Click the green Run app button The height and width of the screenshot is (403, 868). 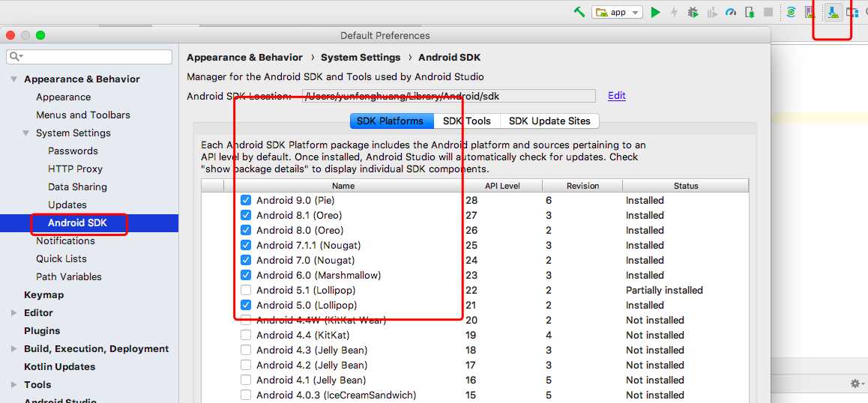click(x=655, y=12)
